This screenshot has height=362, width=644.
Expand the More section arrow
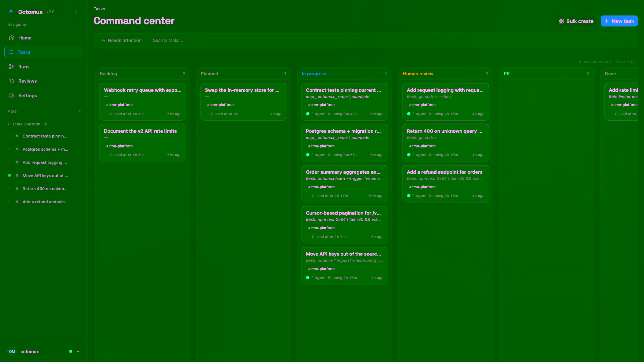tap(80, 111)
